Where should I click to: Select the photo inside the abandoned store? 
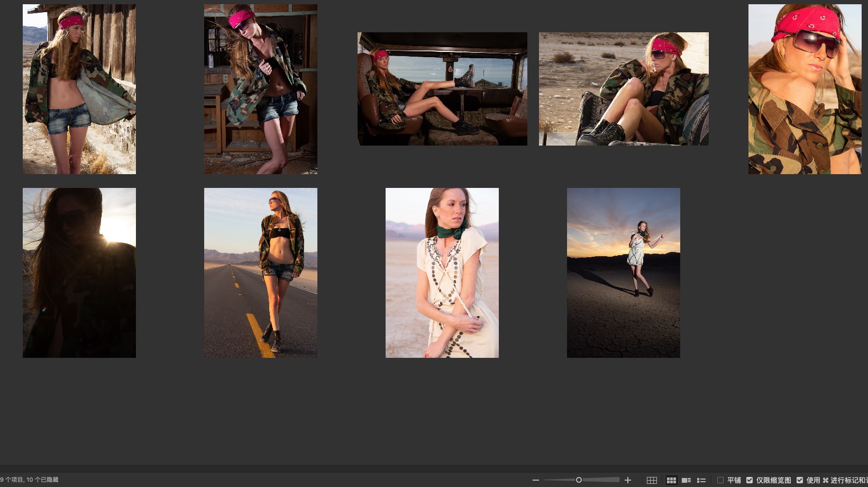pos(261,89)
